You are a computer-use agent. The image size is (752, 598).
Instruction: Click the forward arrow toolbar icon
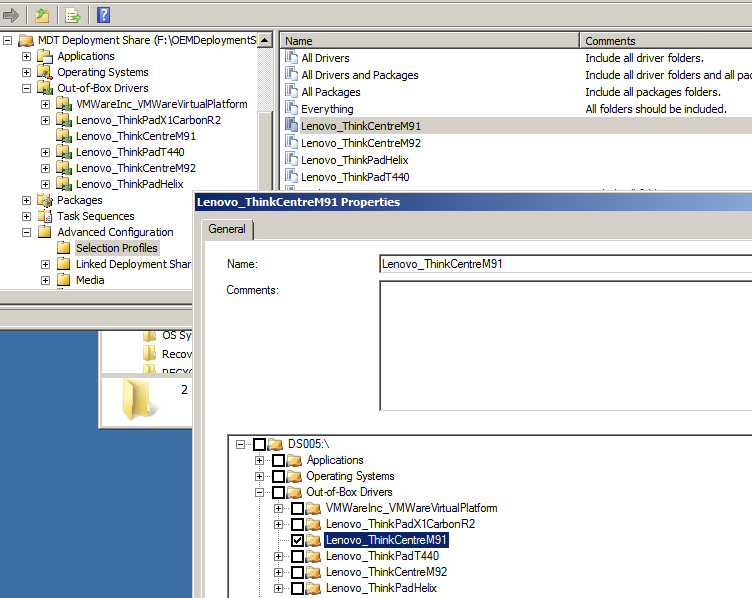click(x=11, y=15)
